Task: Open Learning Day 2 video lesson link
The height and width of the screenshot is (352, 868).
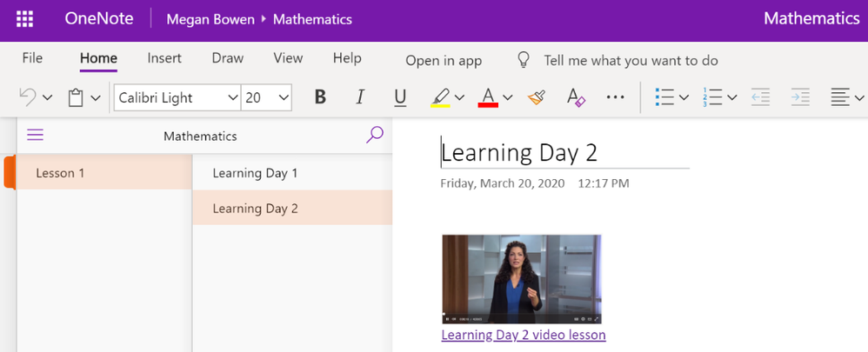Action: pos(523,335)
